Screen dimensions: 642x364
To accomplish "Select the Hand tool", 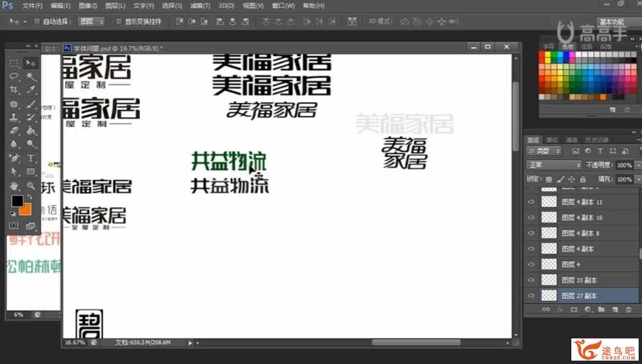I will tap(14, 186).
